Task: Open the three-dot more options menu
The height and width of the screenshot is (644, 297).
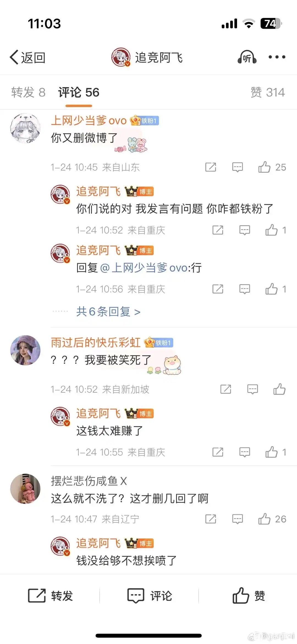Action: [x=277, y=57]
